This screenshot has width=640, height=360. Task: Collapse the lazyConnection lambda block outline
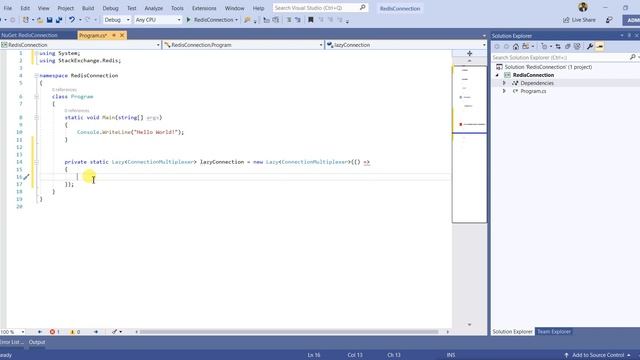(36, 162)
